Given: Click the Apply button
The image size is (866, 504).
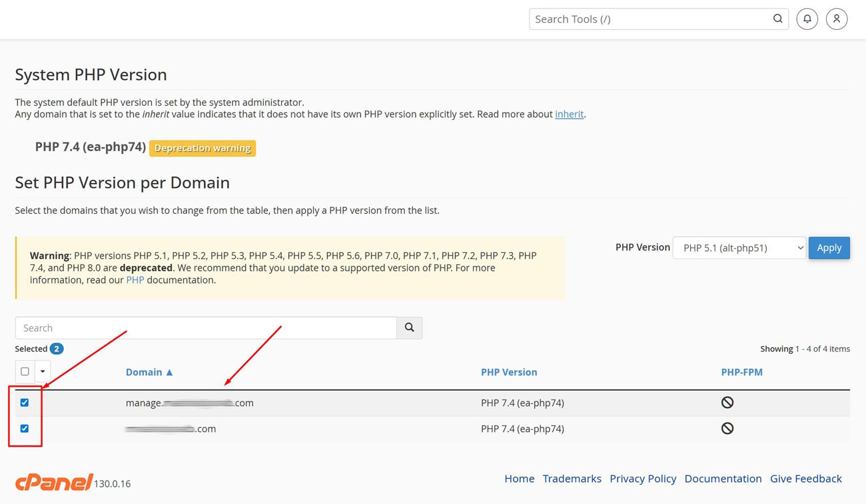Looking at the screenshot, I should tap(829, 248).
